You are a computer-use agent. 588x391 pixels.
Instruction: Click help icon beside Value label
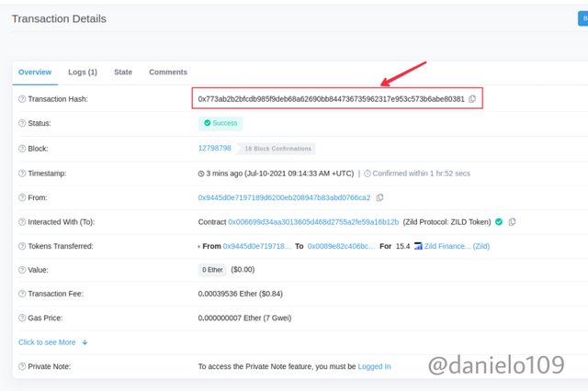point(22,270)
